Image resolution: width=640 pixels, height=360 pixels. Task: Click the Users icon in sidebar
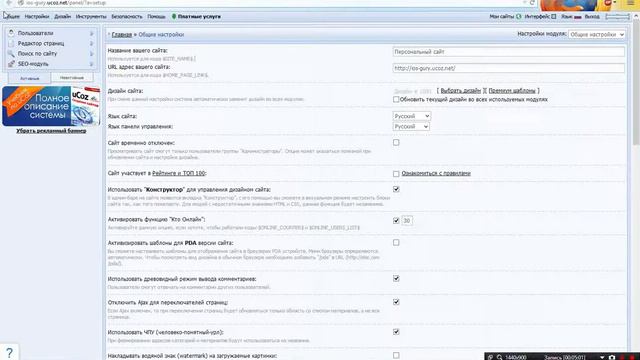[11, 33]
